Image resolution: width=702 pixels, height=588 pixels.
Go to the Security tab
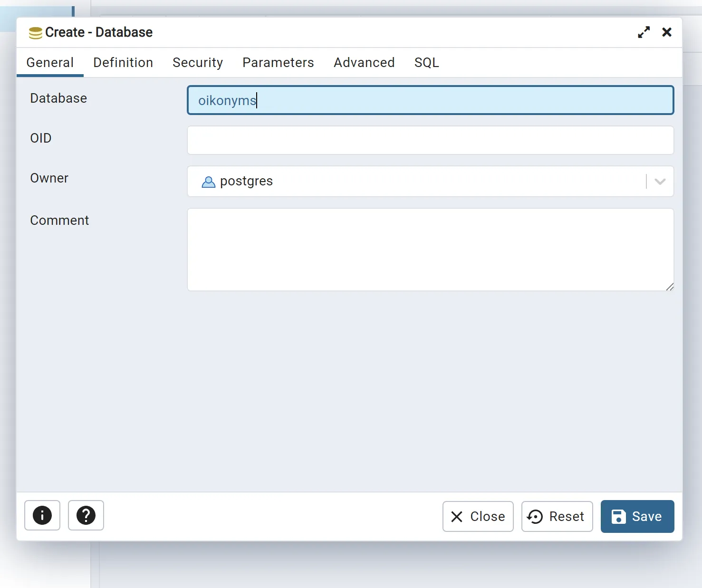pyautogui.click(x=198, y=63)
